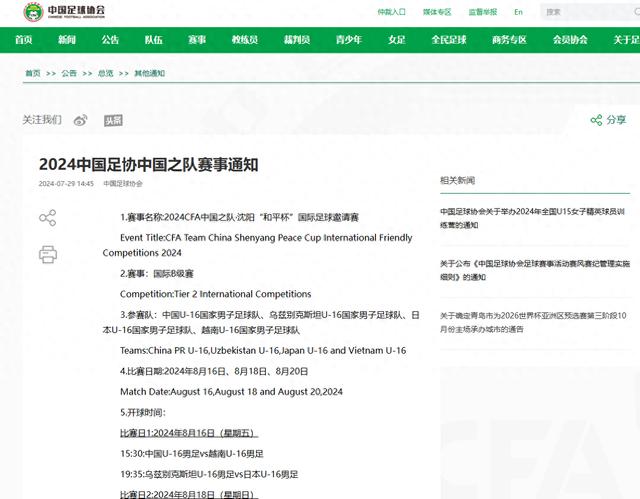640x499 pixels.
Task: Open the 会员协会 navigation menu
Action: tap(570, 40)
